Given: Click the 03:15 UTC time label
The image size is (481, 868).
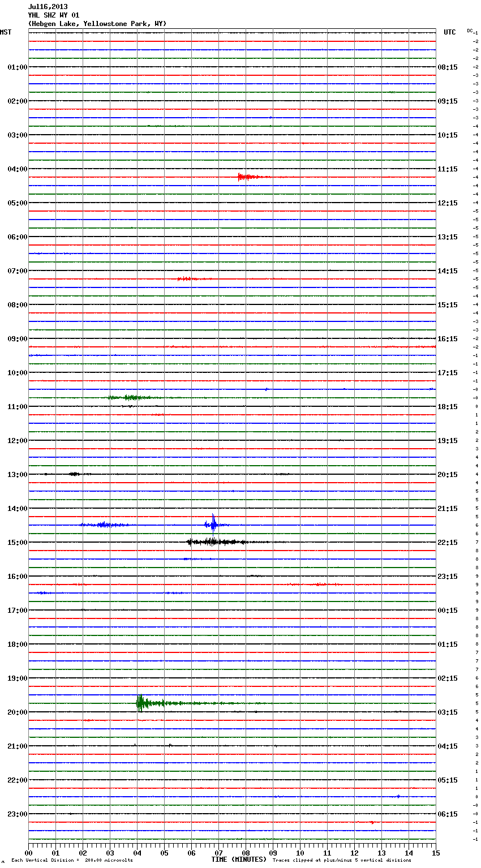Looking at the screenshot, I should [x=448, y=712].
